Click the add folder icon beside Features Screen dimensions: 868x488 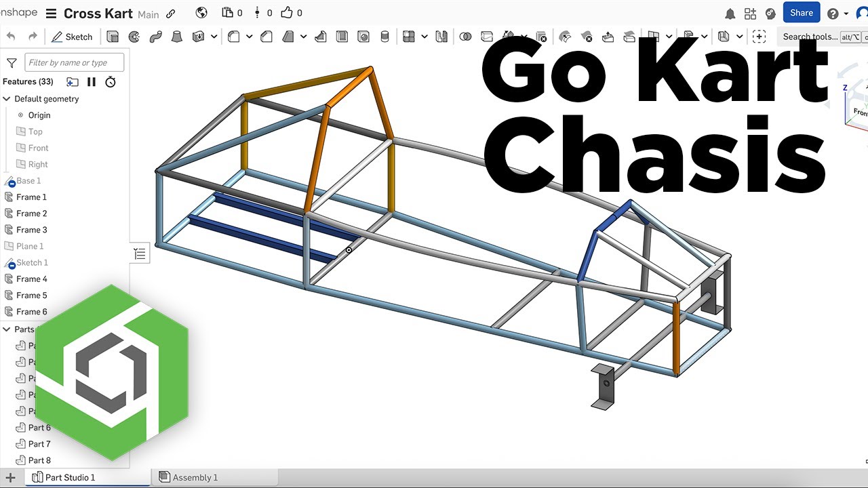[x=72, y=82]
